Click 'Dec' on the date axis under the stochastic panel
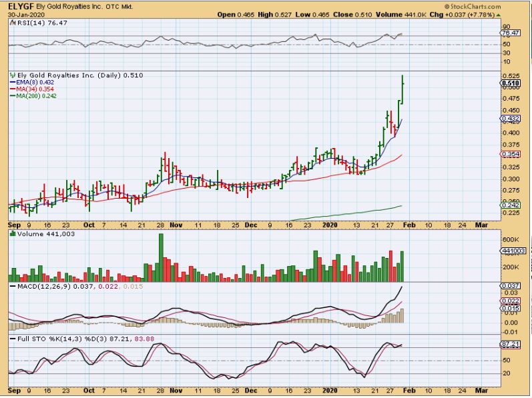Viewport: 532px width, 398px height. click(251, 391)
